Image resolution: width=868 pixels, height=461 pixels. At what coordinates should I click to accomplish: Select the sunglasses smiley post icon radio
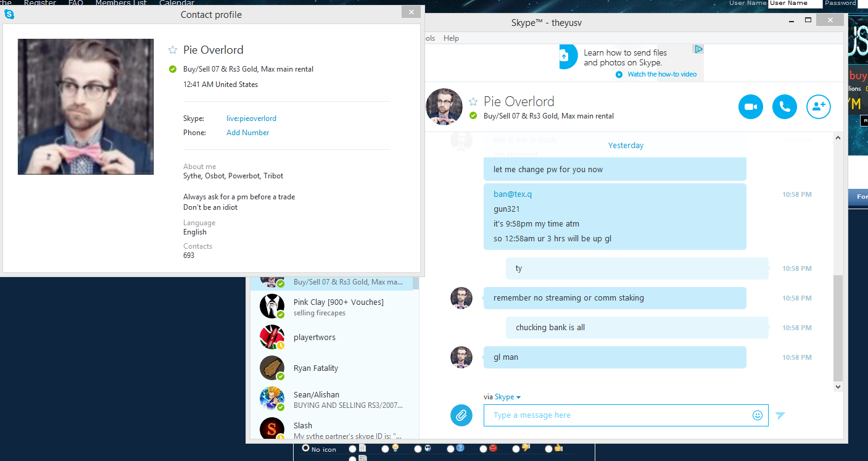pyautogui.click(x=418, y=449)
